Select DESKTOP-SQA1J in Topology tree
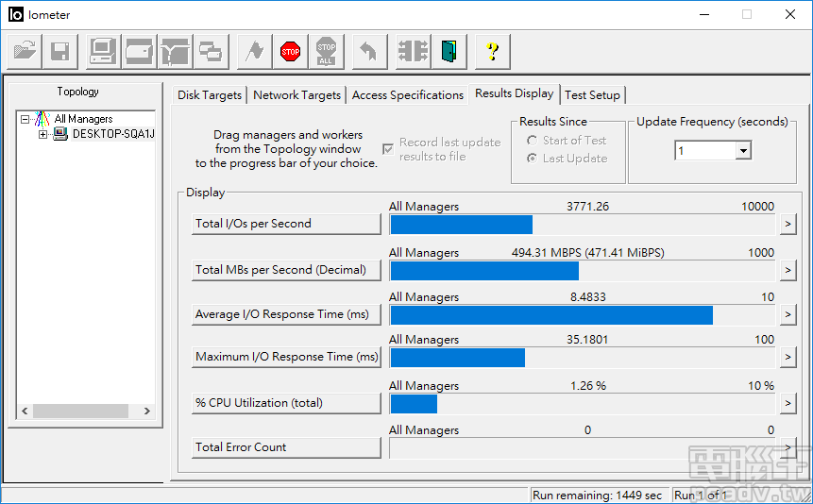The image size is (813, 504). [x=113, y=134]
